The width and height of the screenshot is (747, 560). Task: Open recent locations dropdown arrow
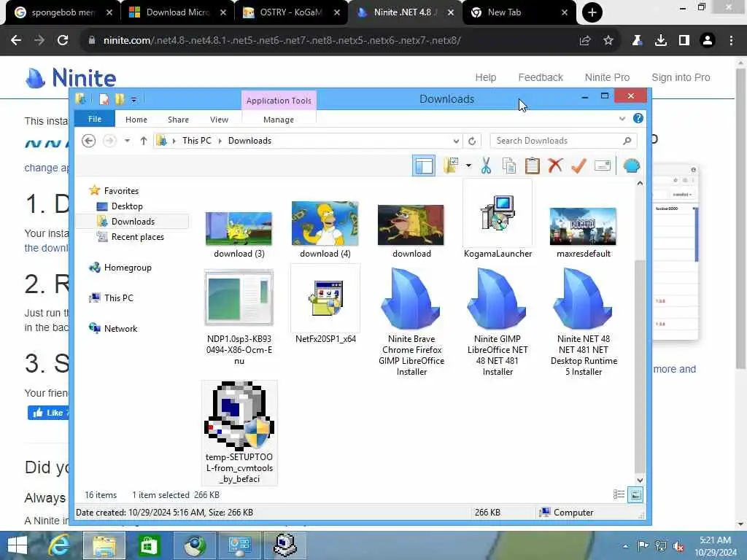pos(127,141)
